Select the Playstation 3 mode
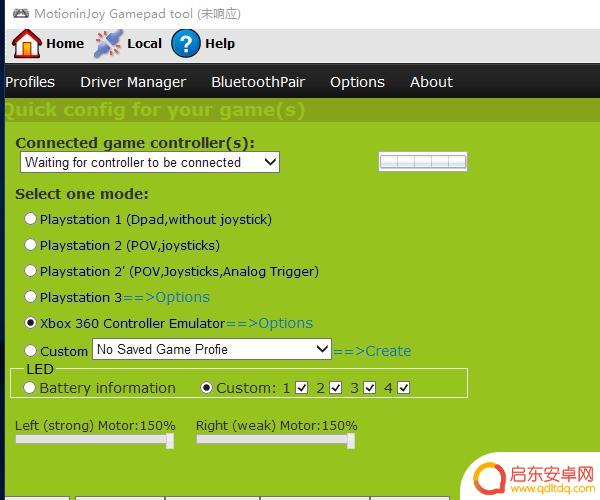Screen dimensions: 600x500 (30, 296)
